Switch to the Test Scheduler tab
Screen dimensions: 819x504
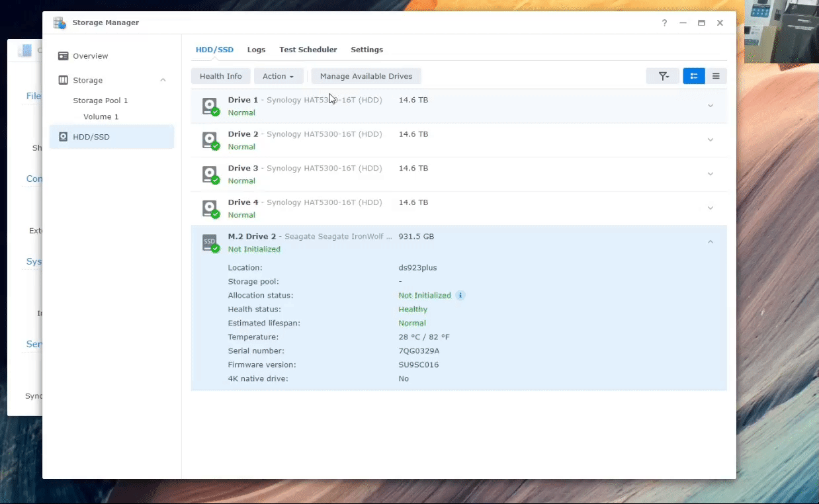308,50
